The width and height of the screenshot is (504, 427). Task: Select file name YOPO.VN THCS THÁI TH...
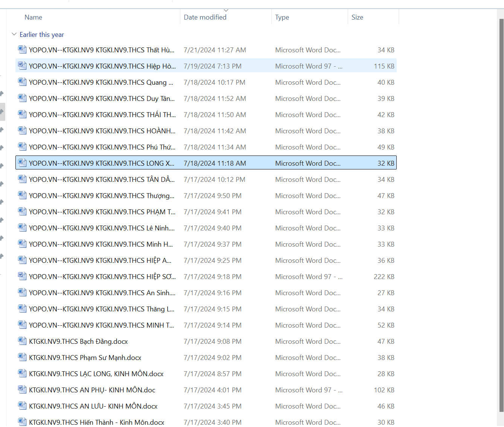(102, 115)
